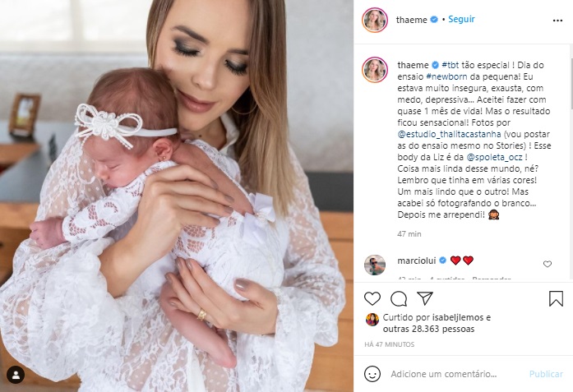573x392 pixels.
Task: Show tagged people icon on photo
Action: pos(16,375)
